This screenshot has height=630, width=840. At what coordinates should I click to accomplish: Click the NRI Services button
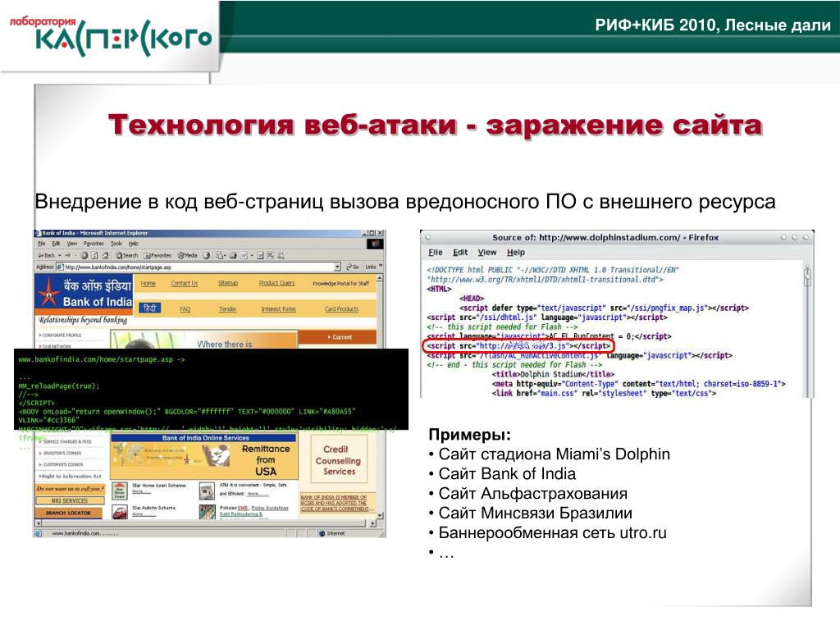70,501
